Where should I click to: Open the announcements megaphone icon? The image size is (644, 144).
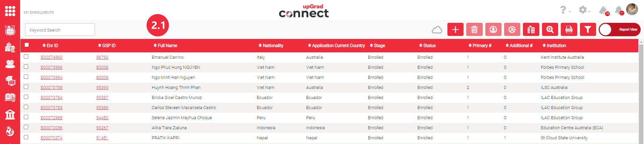tap(603, 10)
